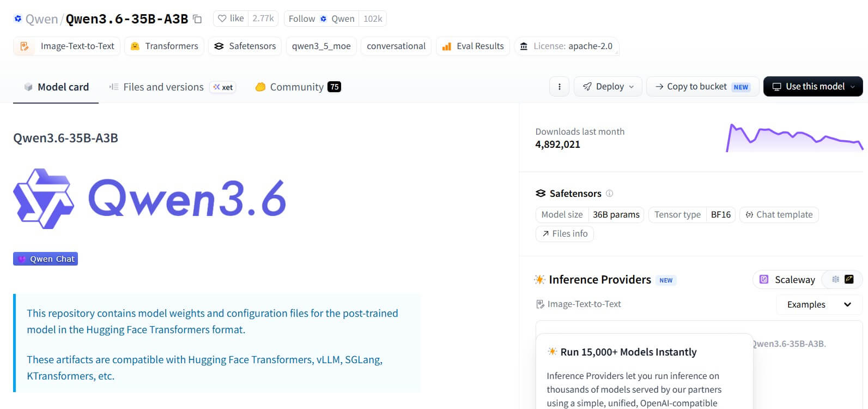This screenshot has width=868, height=409.
Task: Switch to the Community tab
Action: pyautogui.click(x=298, y=87)
